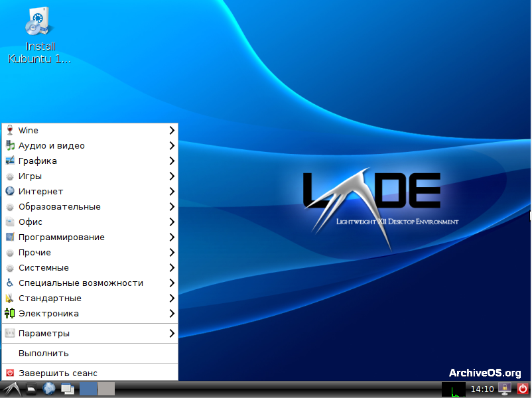Expand the Программирование submenu arrow
The height and width of the screenshot is (398, 532).
tap(172, 237)
